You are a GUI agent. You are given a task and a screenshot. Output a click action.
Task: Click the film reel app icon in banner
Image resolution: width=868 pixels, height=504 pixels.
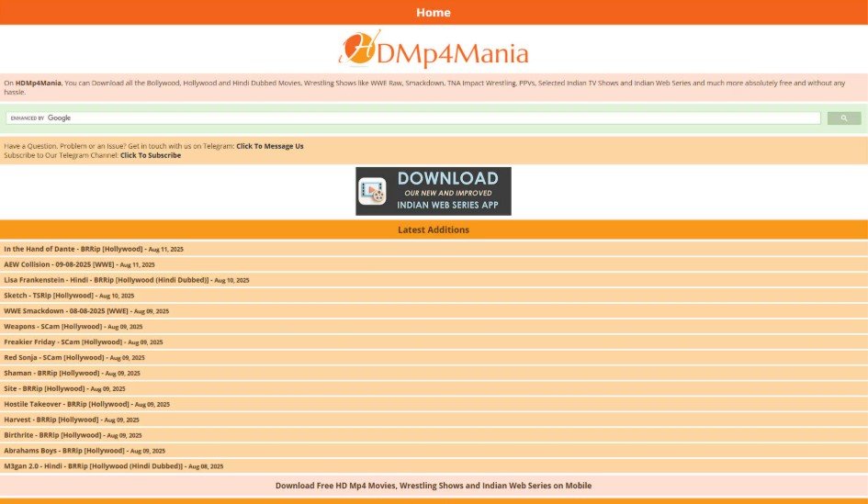tap(372, 192)
